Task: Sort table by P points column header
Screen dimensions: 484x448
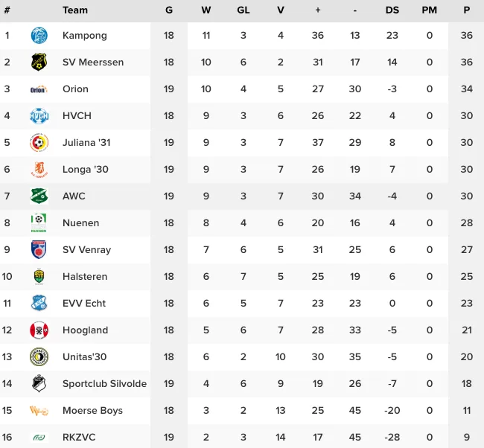Action: click(x=467, y=10)
